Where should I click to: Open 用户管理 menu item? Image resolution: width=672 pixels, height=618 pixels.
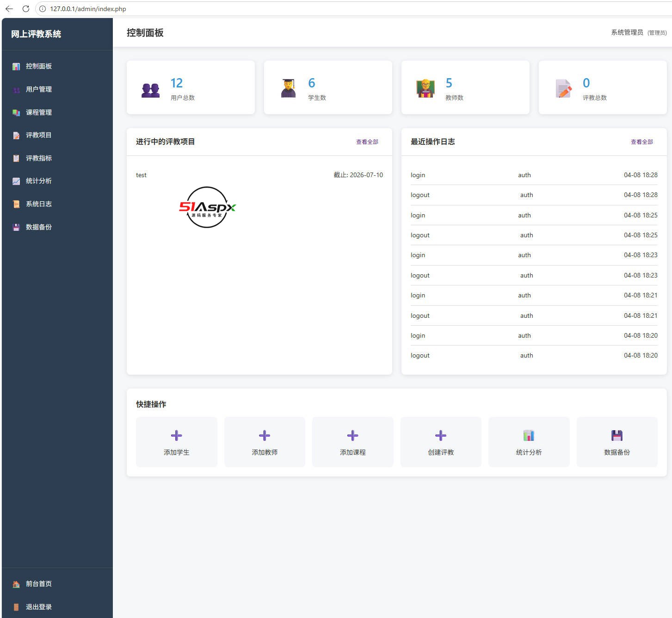click(57, 89)
